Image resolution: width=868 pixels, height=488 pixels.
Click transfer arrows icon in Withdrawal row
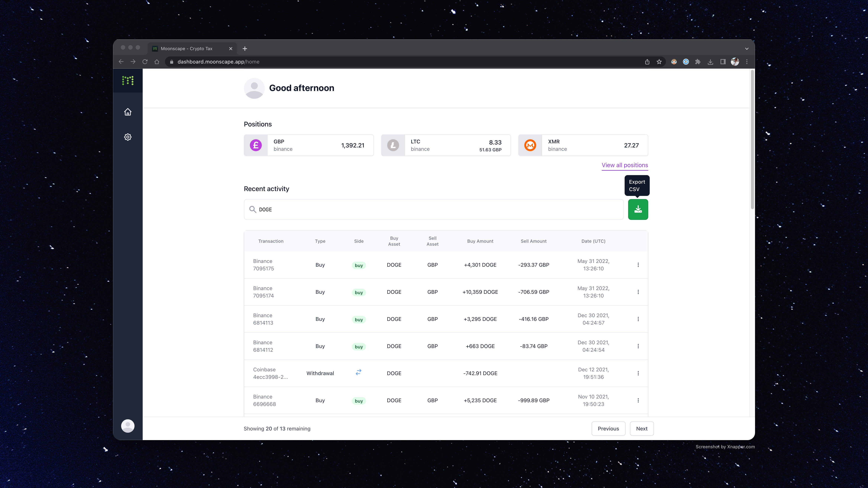[x=359, y=372]
